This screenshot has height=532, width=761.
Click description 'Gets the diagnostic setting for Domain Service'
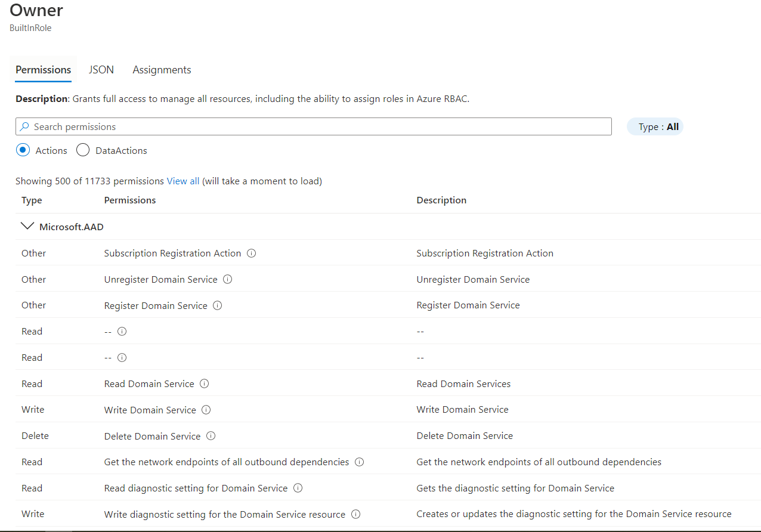point(515,488)
